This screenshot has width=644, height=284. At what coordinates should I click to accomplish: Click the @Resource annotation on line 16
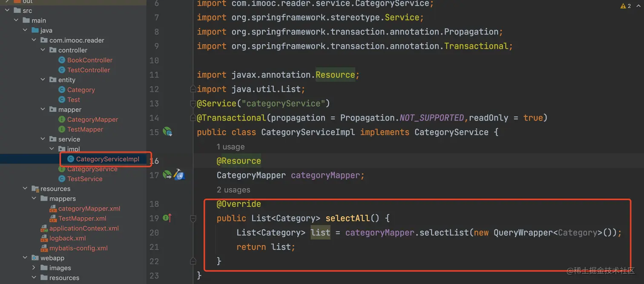click(239, 161)
